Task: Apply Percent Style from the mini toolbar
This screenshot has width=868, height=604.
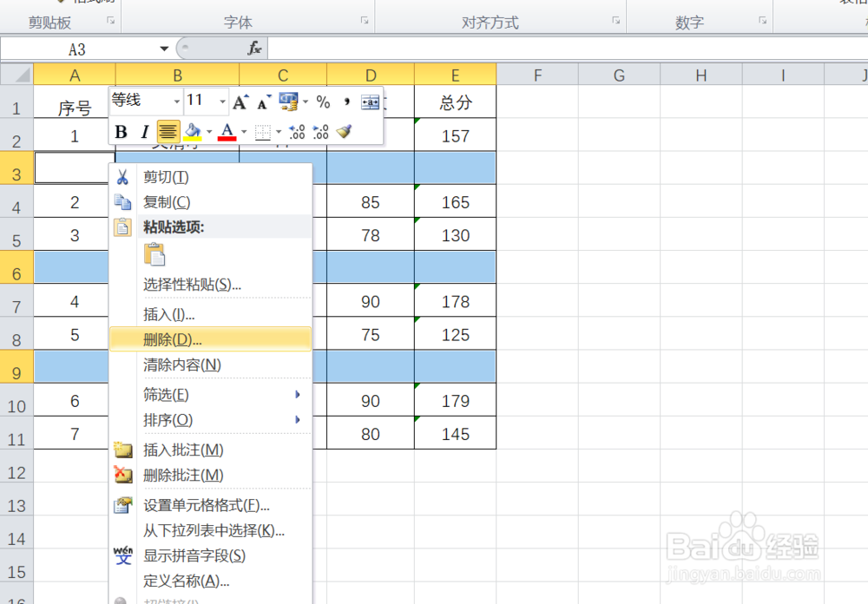Action: [x=322, y=102]
